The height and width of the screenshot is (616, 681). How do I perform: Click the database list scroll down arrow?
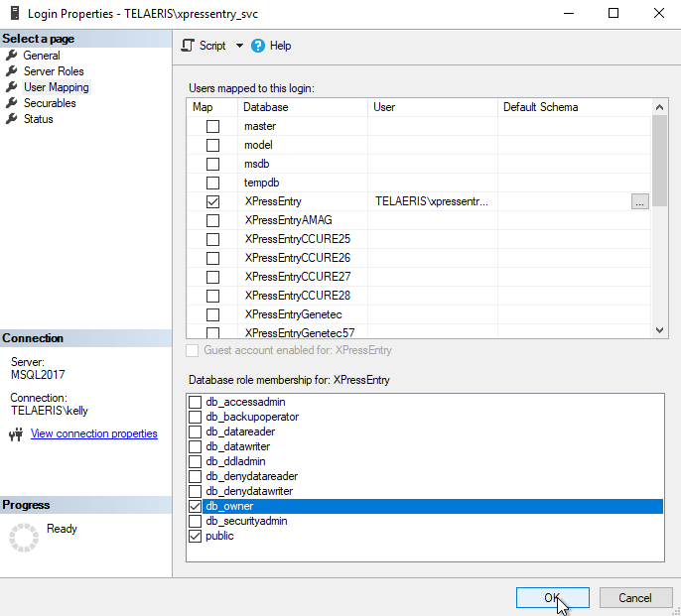659,330
